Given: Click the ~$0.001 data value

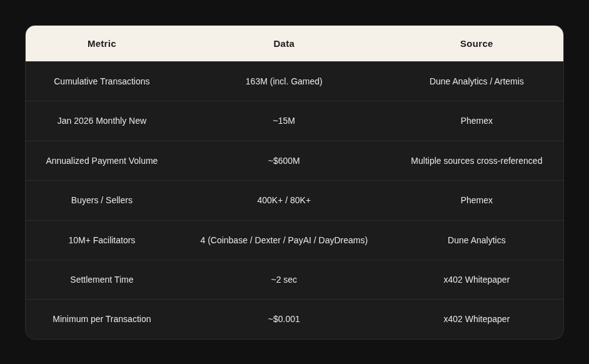Looking at the screenshot, I should coord(284,319).
